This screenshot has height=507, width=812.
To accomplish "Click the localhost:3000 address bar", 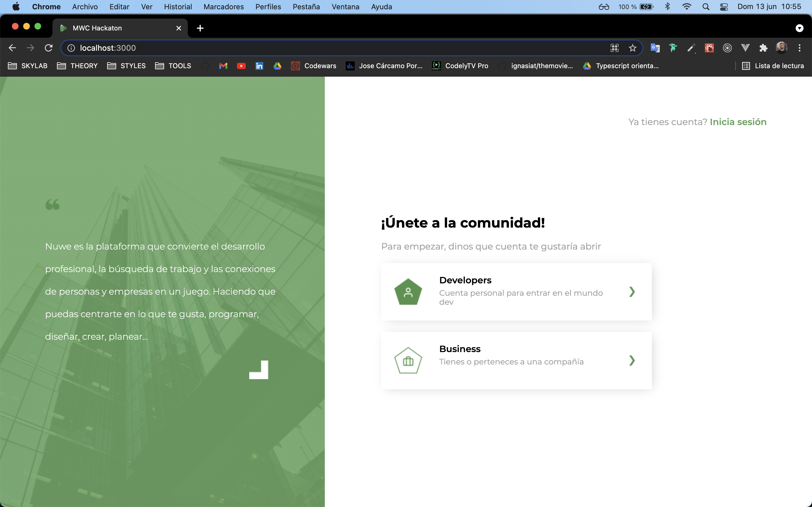I will [302, 48].
